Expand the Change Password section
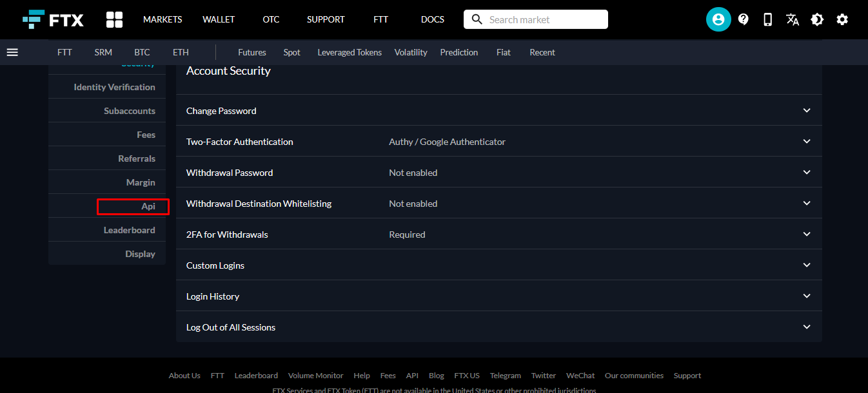 click(x=806, y=111)
